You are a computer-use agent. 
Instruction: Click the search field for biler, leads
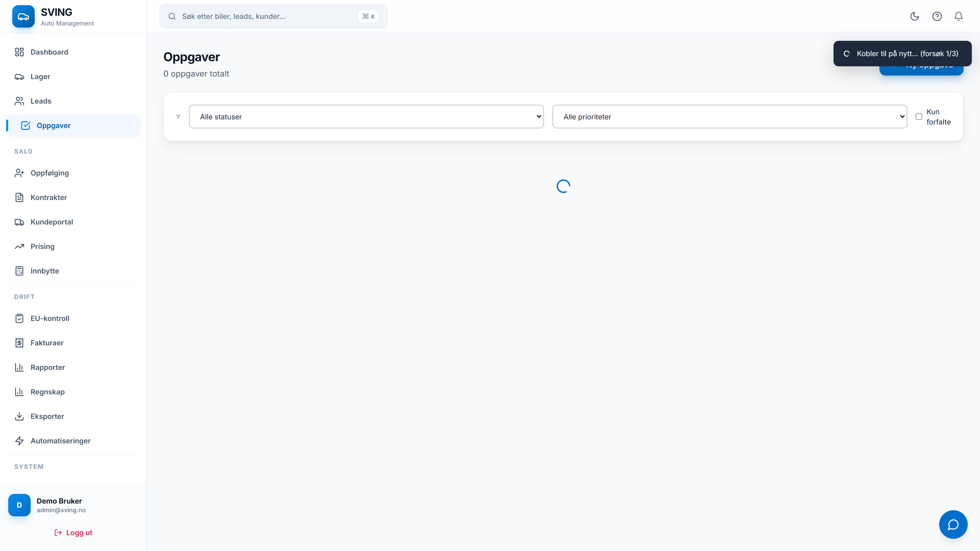tap(273, 16)
